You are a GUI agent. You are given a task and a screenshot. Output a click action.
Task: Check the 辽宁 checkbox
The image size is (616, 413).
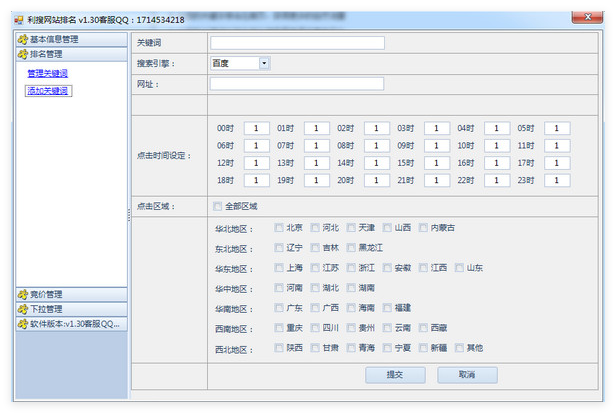tap(279, 248)
